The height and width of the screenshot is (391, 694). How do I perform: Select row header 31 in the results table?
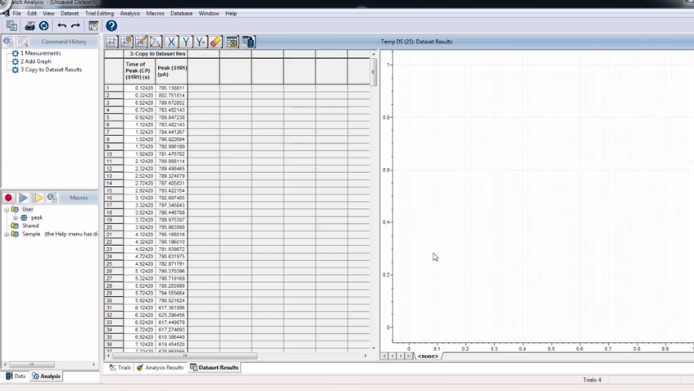114,308
